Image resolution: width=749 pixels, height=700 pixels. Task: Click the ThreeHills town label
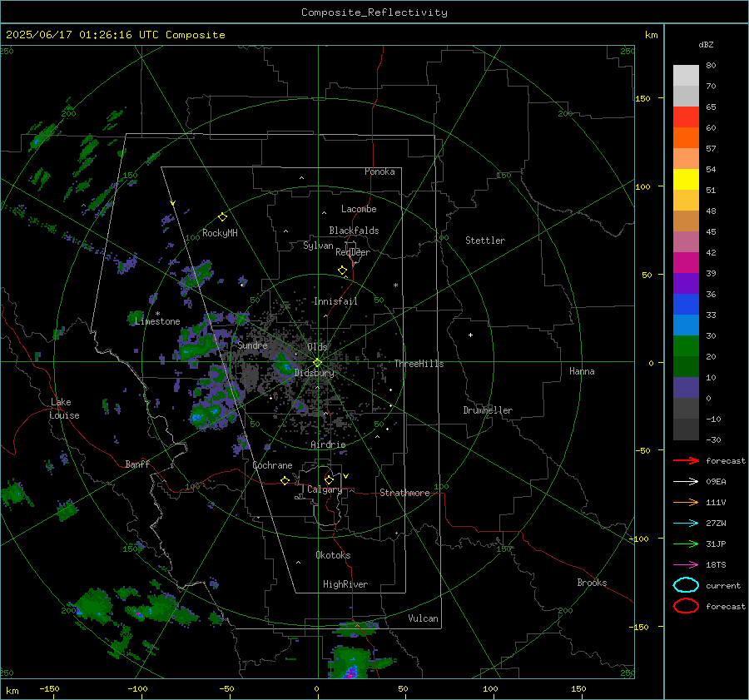point(419,364)
